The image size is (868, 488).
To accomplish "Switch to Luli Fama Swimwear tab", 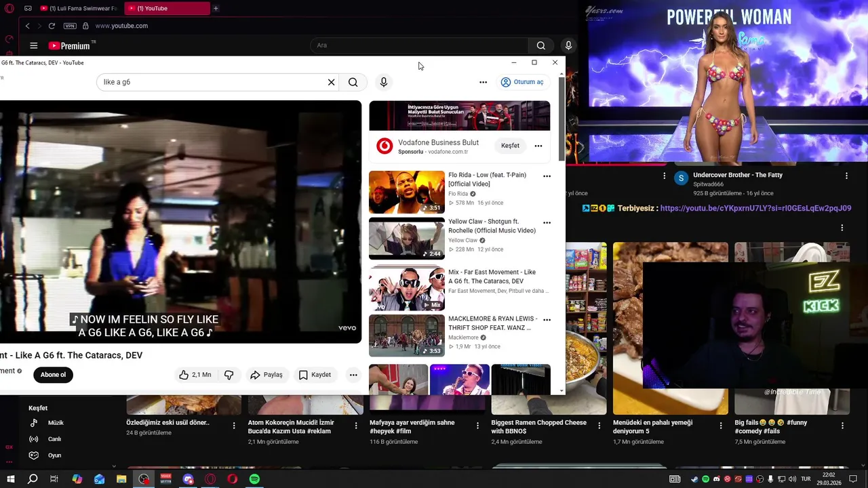I will [x=78, y=8].
